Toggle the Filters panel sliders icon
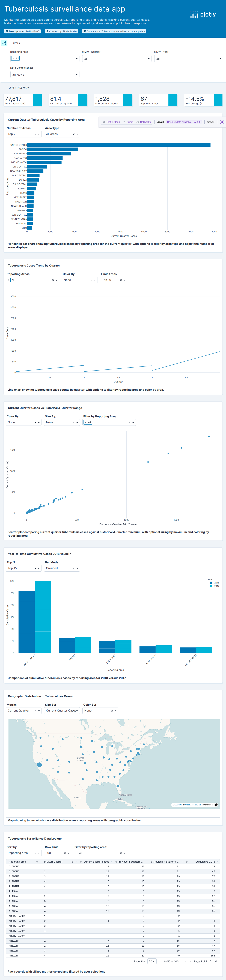 pyautogui.click(x=4, y=43)
